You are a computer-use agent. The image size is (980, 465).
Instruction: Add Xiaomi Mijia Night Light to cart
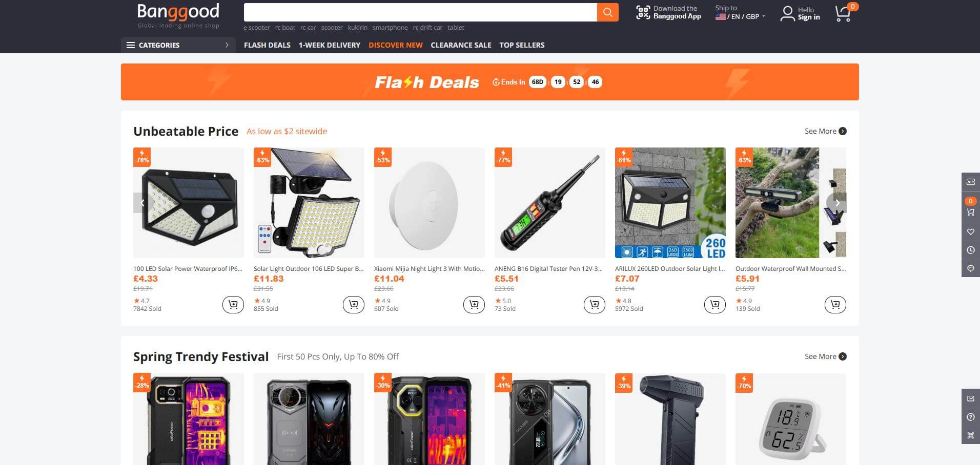pos(474,305)
